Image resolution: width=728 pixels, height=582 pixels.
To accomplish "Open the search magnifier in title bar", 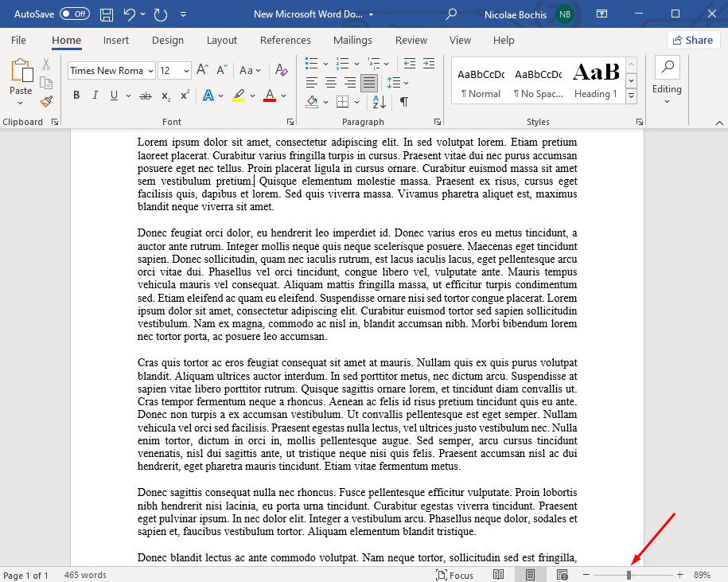I will 450,14.
